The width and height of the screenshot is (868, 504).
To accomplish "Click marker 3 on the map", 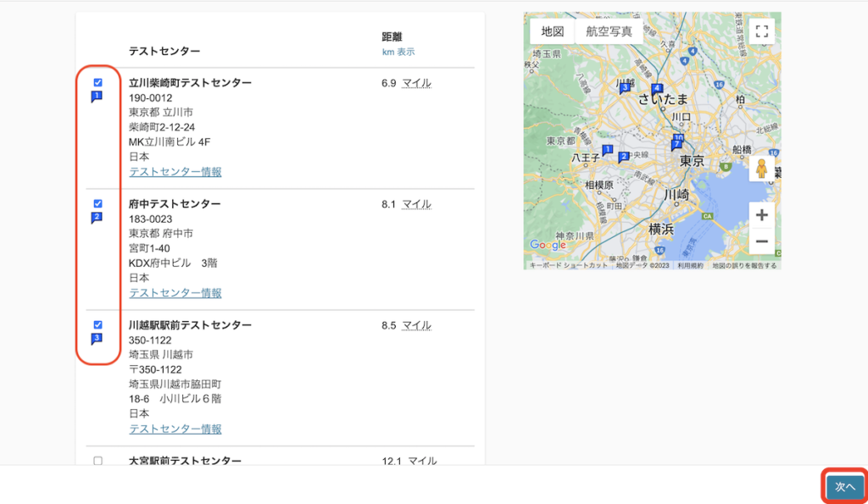I will coord(626,88).
